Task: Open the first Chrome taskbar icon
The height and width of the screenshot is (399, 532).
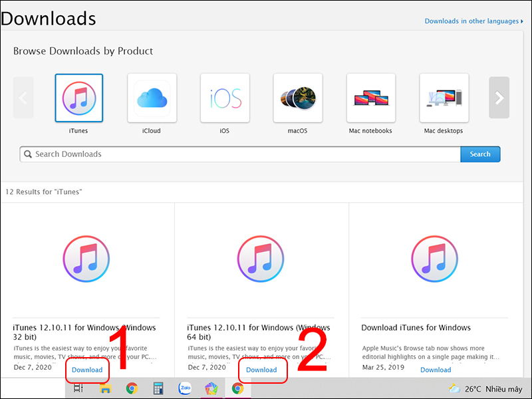Action: tap(132, 388)
